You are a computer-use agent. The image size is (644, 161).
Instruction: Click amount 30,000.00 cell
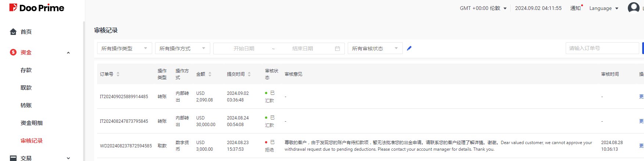point(206,121)
